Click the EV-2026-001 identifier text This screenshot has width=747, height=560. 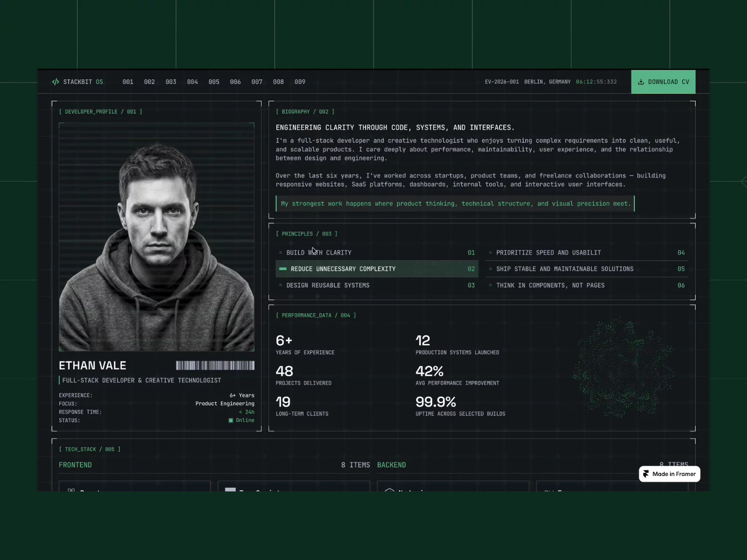[x=502, y=82]
